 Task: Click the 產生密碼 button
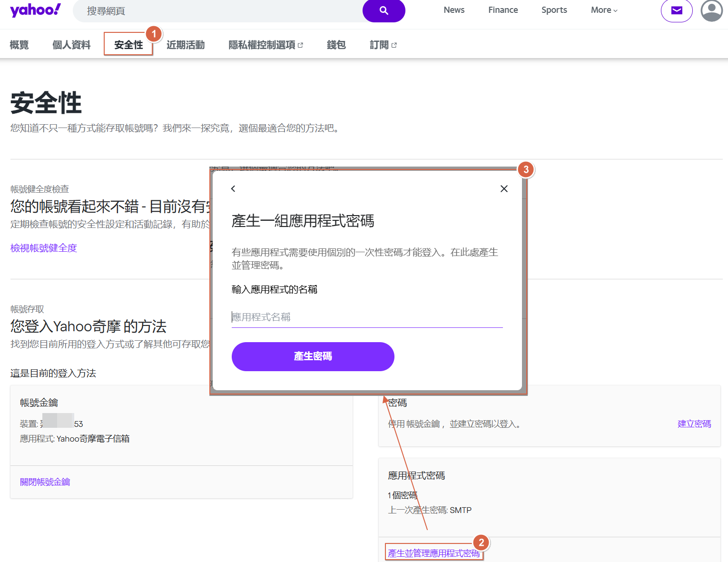[x=313, y=356]
